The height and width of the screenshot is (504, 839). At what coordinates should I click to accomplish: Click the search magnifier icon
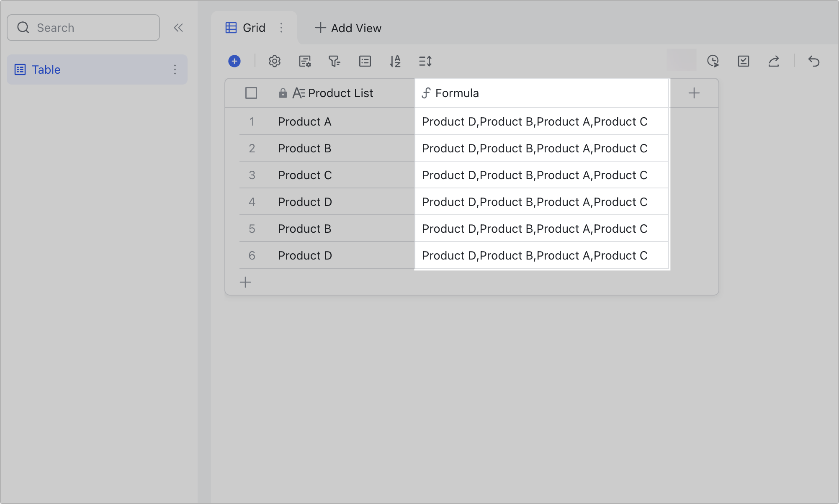point(23,28)
